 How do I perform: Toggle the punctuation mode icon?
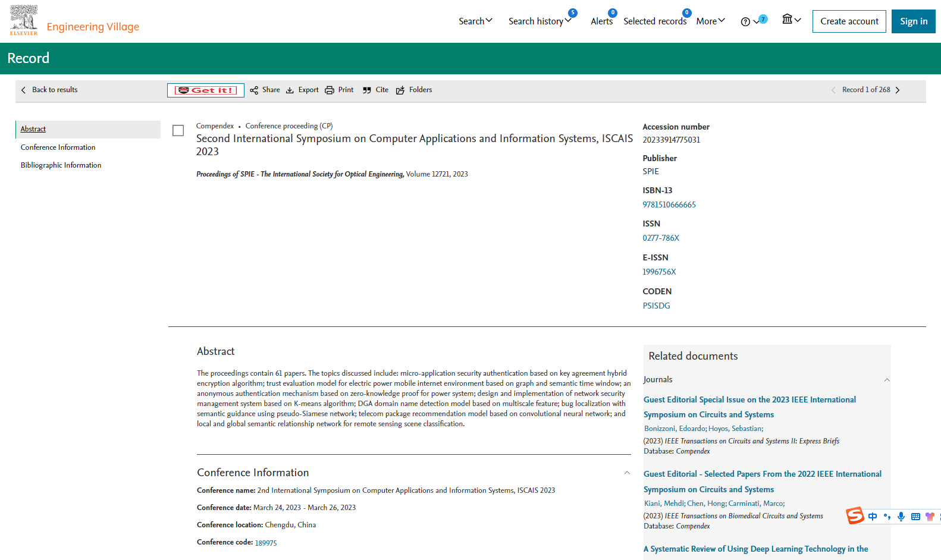point(887,517)
